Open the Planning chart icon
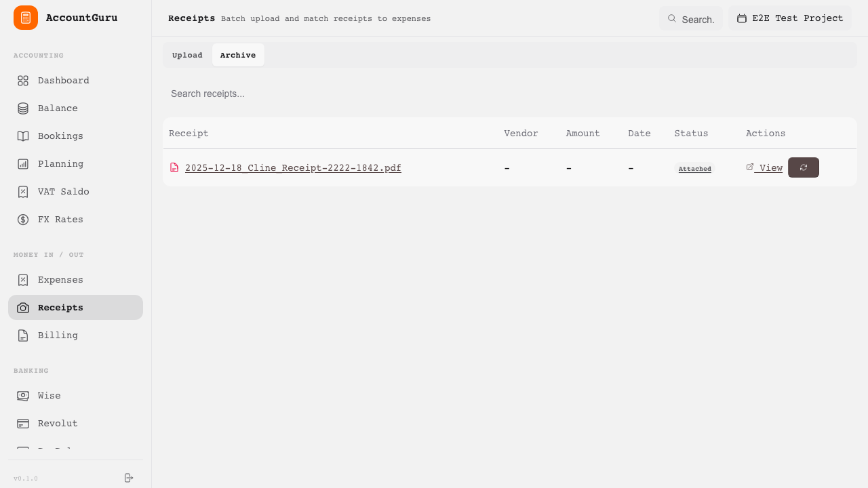Viewport: 868px width, 488px height. (x=22, y=163)
